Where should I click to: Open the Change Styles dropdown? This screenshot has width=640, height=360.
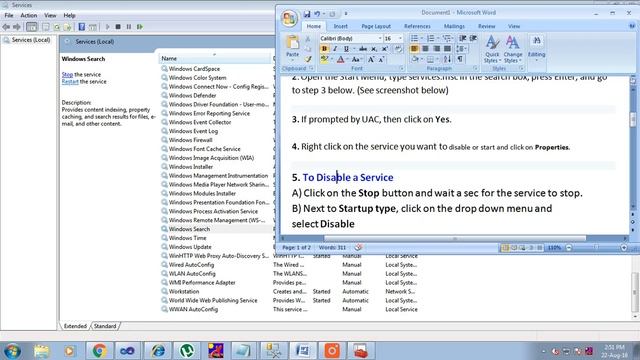tap(513, 49)
